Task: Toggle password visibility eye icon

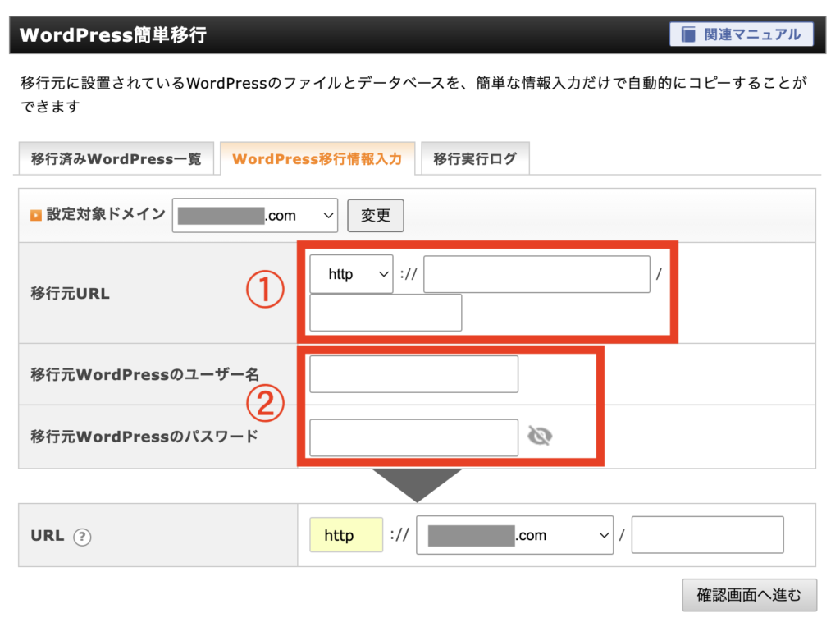Action: click(540, 436)
